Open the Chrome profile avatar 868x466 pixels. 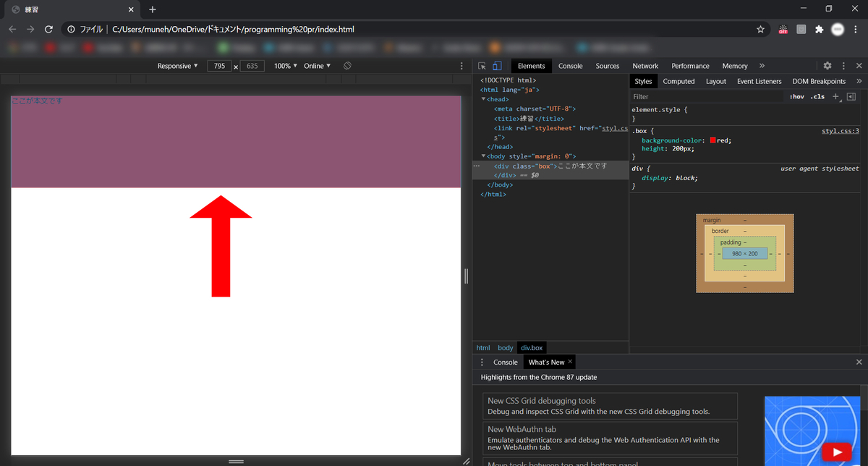(x=838, y=30)
